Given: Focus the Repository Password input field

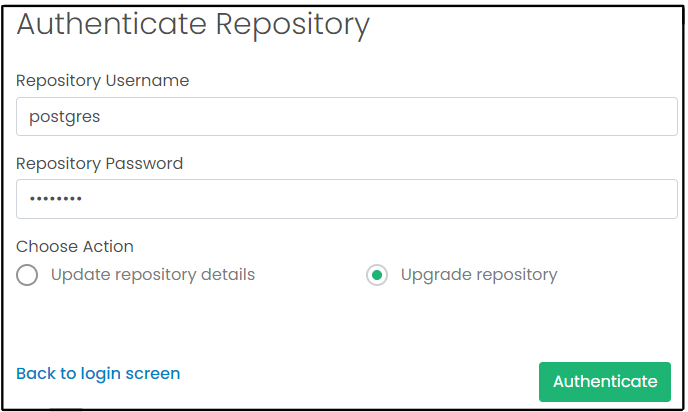Looking at the screenshot, I should click(x=347, y=199).
